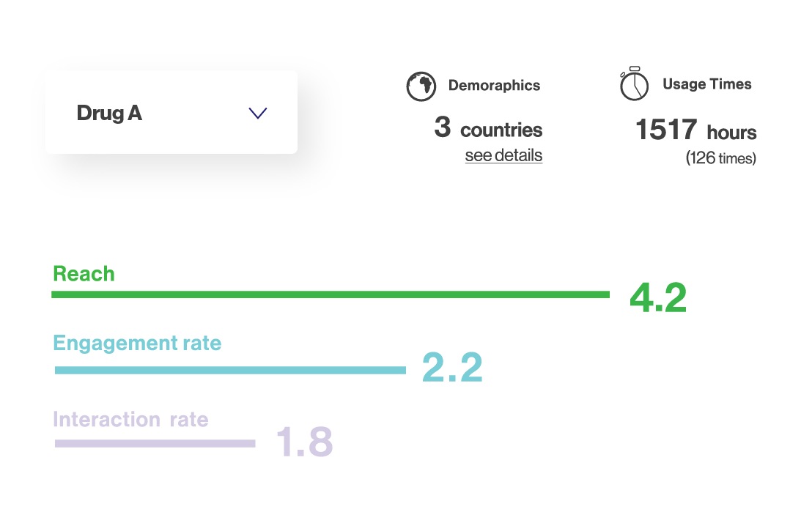Screen dimensions: 812x523
Task: Select the 4.2 Reach value
Action: (x=658, y=297)
